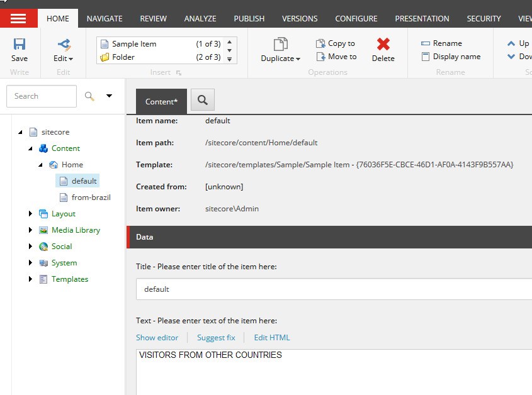This screenshot has height=395, width=532.
Task: Switch to the PRESENTATION ribbon tab
Action: coord(421,18)
